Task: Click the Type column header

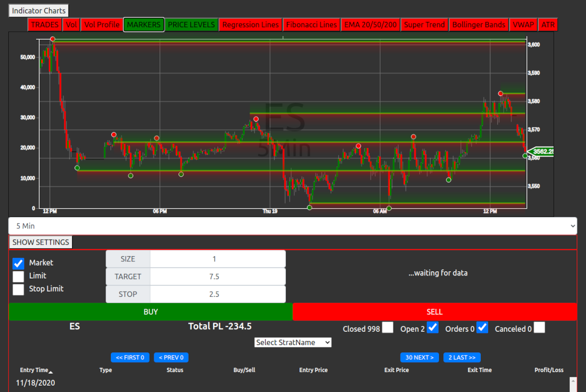Action: (106, 370)
